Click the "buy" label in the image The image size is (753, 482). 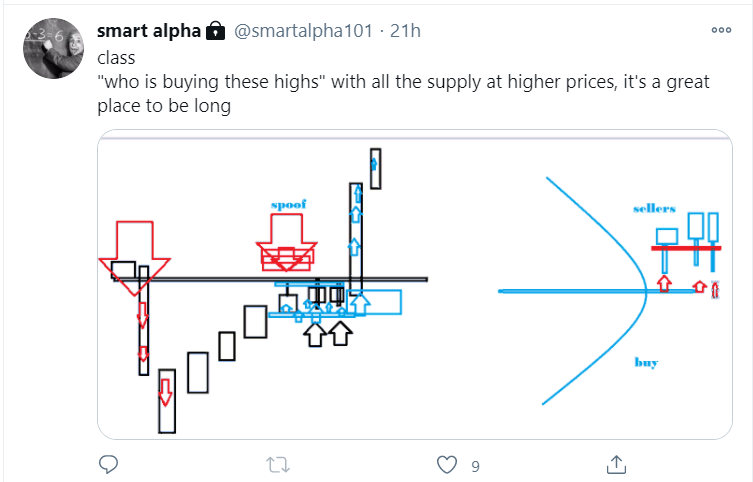click(646, 362)
